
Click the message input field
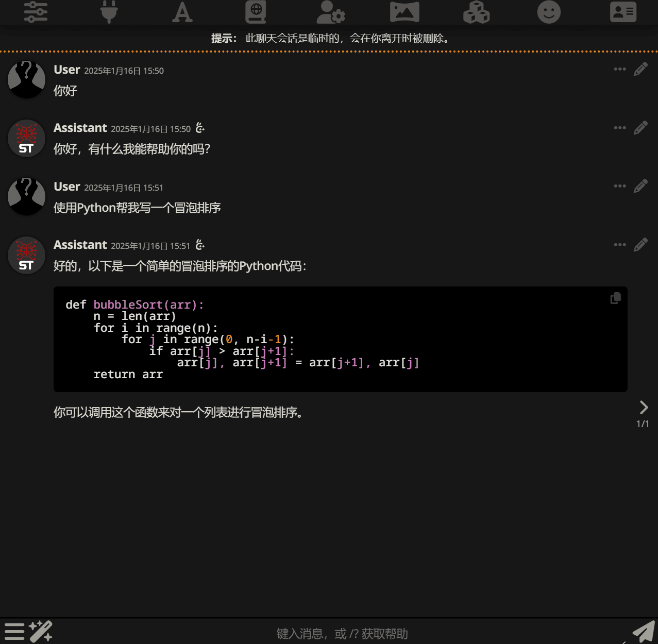[x=342, y=634]
